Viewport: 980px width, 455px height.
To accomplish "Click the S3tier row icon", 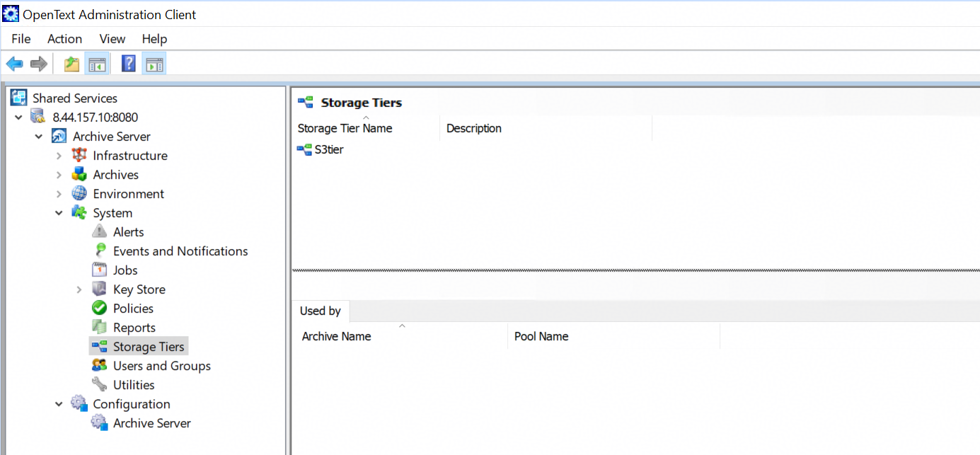I will [304, 149].
